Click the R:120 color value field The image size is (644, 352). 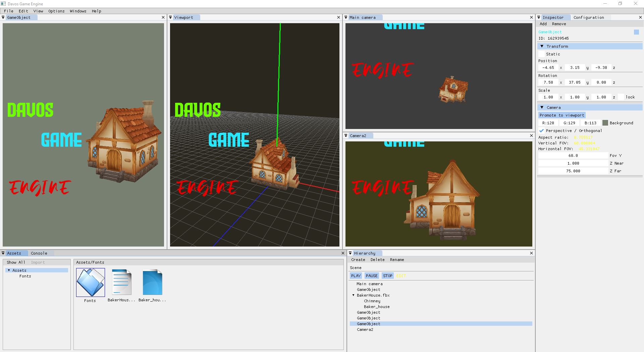point(548,123)
